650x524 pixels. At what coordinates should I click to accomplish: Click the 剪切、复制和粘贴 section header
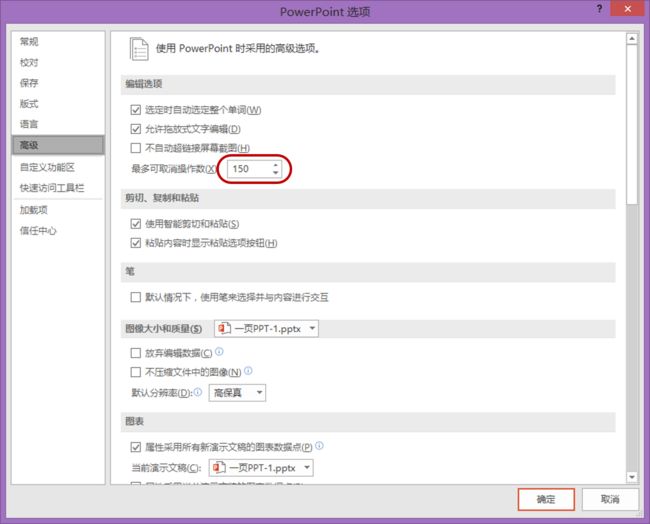pyautogui.click(x=368, y=198)
